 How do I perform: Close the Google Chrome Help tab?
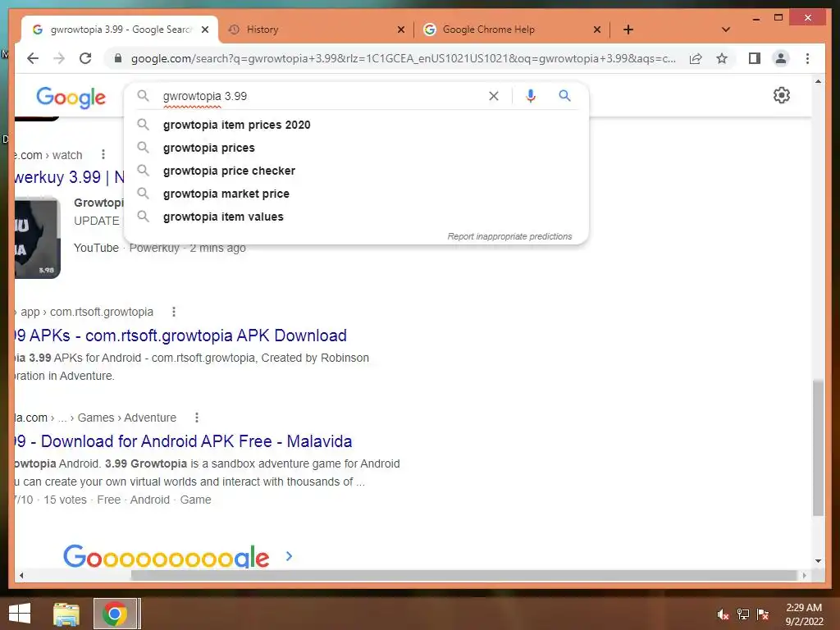[x=597, y=30]
